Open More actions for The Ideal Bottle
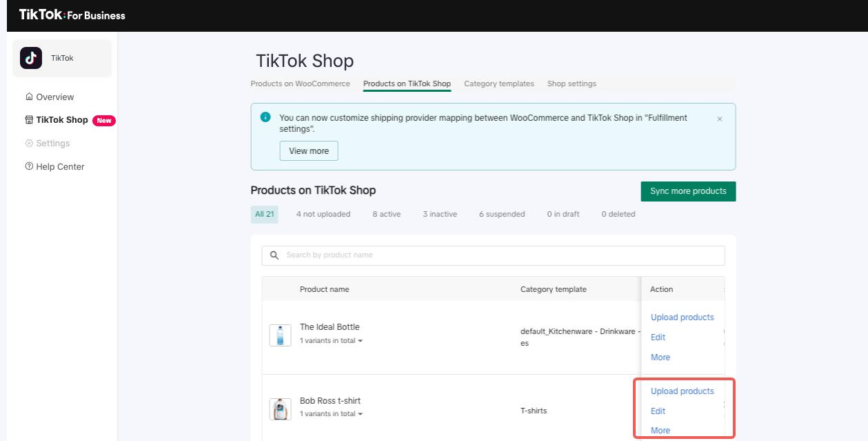The image size is (868, 441). [660, 357]
